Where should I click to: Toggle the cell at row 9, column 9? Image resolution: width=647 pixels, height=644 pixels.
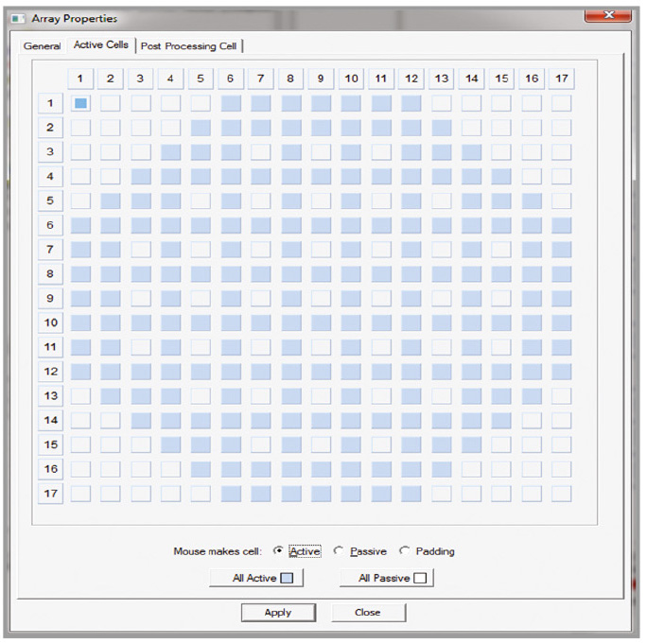pyautogui.click(x=322, y=298)
